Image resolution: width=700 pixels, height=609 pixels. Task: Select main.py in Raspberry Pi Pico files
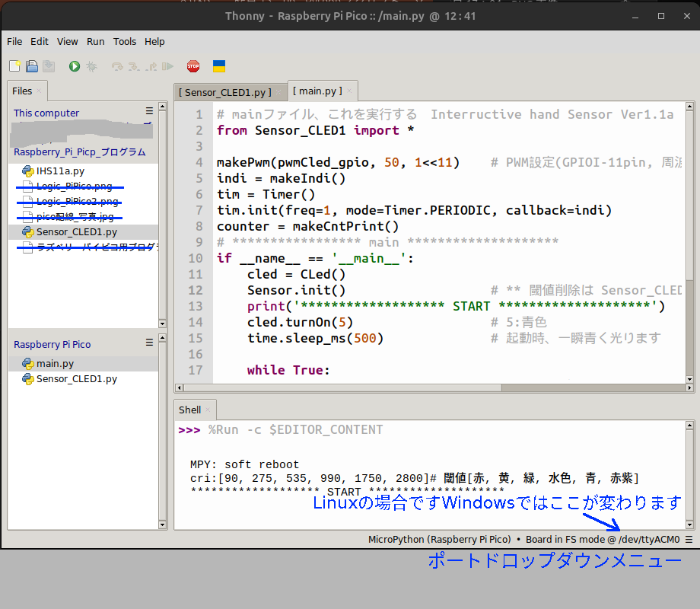(x=55, y=363)
